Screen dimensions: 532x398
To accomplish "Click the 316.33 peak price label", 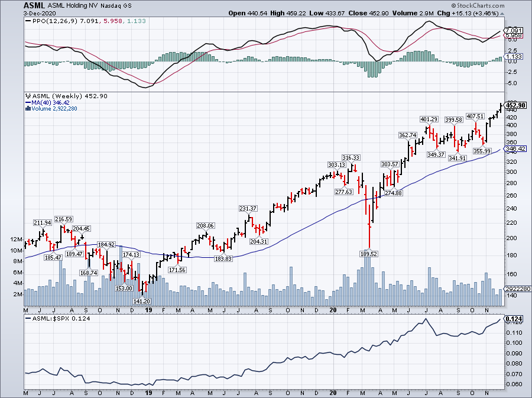I will click(351, 157).
